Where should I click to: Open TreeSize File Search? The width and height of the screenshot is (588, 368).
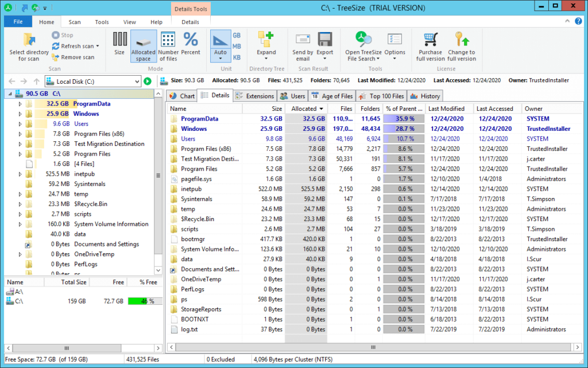coord(363,40)
